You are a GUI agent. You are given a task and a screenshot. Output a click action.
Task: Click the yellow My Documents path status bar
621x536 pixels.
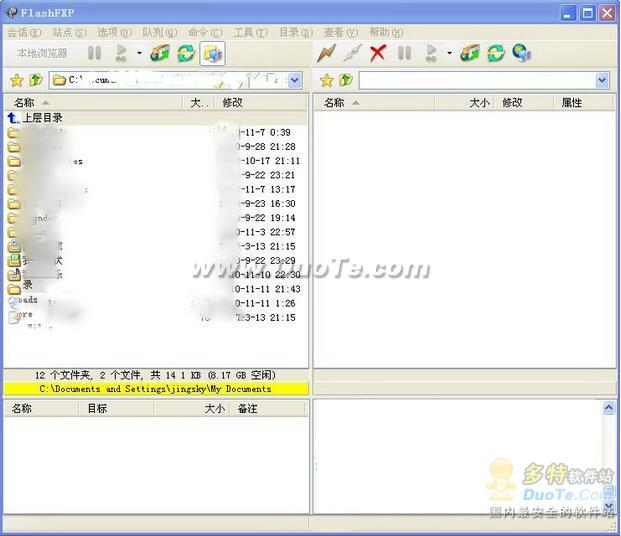156,389
